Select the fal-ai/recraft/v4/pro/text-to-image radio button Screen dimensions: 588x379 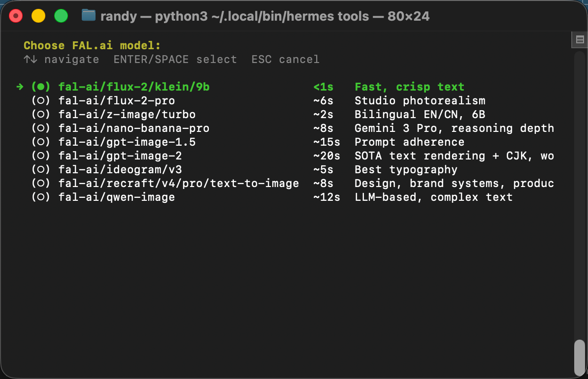pos(40,183)
